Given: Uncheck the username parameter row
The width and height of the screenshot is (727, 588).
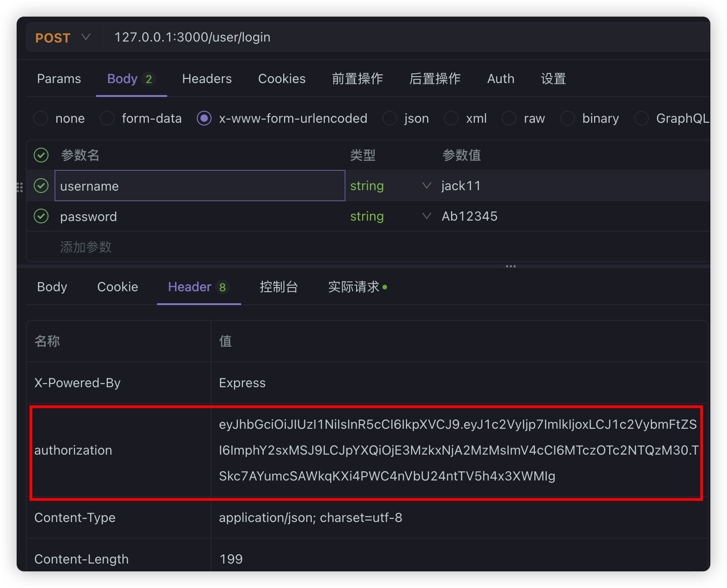Looking at the screenshot, I should coord(41,186).
